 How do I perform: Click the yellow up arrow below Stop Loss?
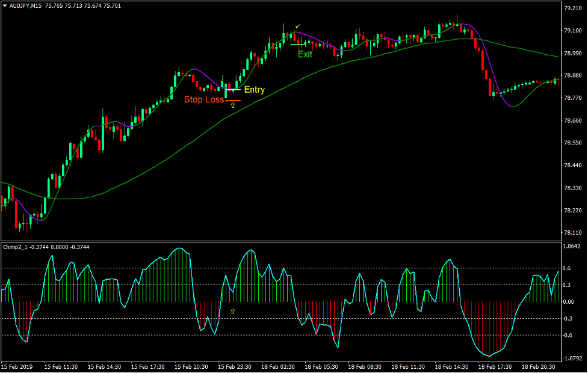tap(232, 106)
